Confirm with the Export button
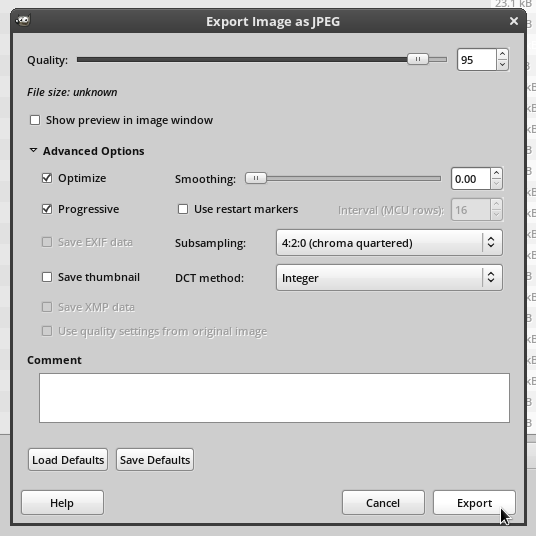 [x=474, y=503]
